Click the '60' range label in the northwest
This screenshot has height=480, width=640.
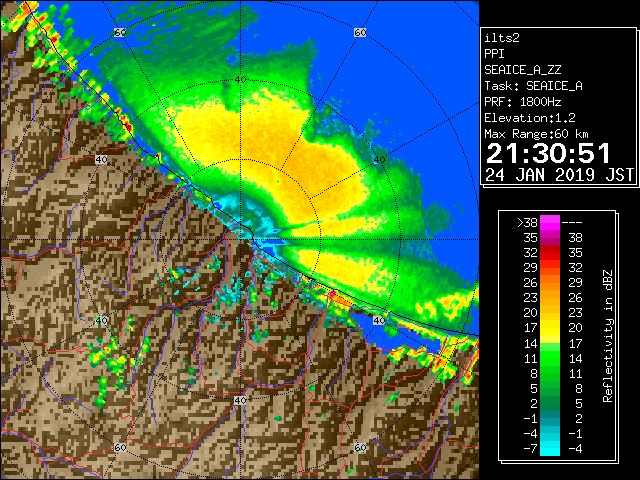point(120,32)
